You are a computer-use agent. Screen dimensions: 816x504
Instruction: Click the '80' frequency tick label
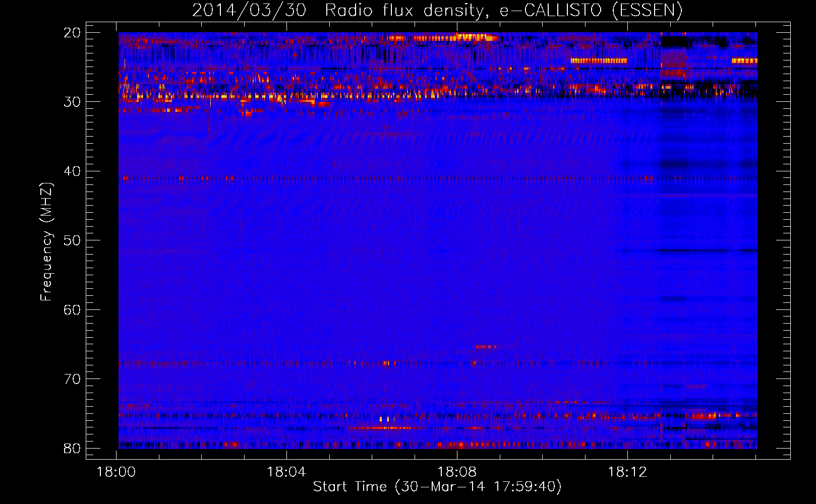[x=72, y=448]
